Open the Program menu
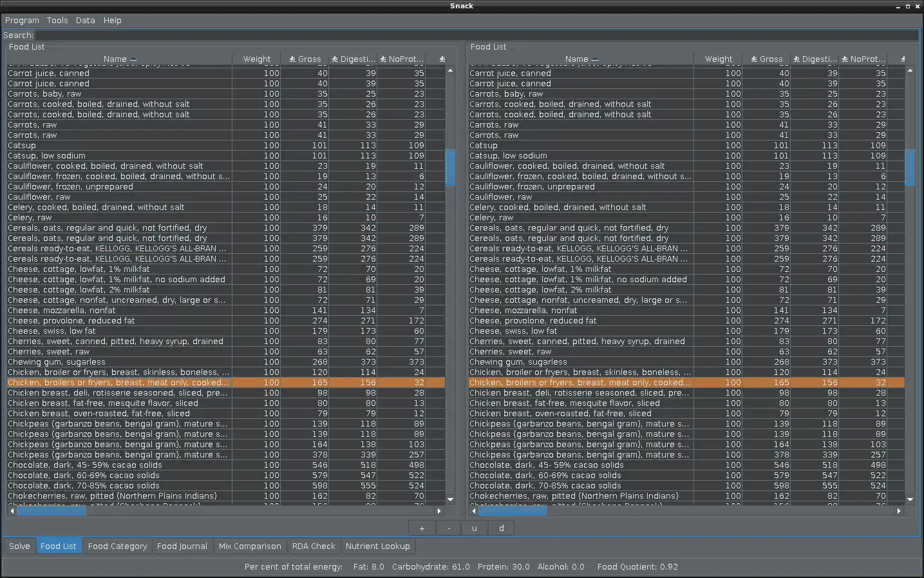Screen dimensions: 924x578 tap(22, 21)
